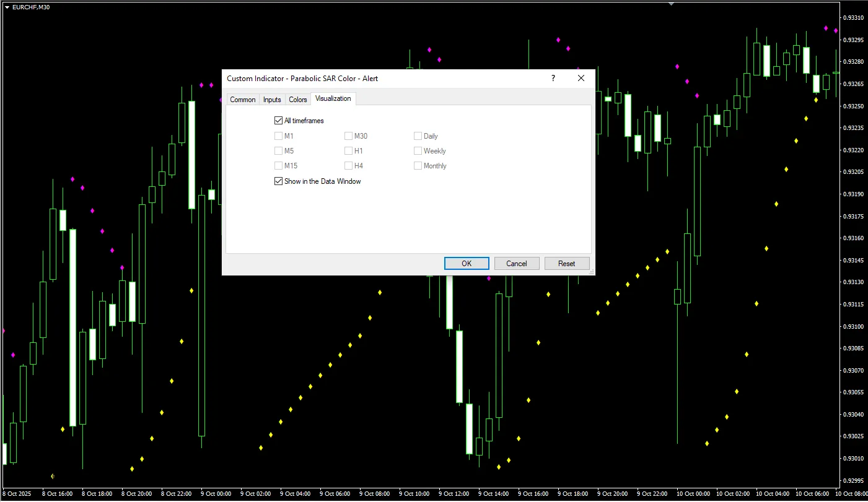The height and width of the screenshot is (502, 868).
Task: Click the help question mark icon
Action: pyautogui.click(x=553, y=78)
